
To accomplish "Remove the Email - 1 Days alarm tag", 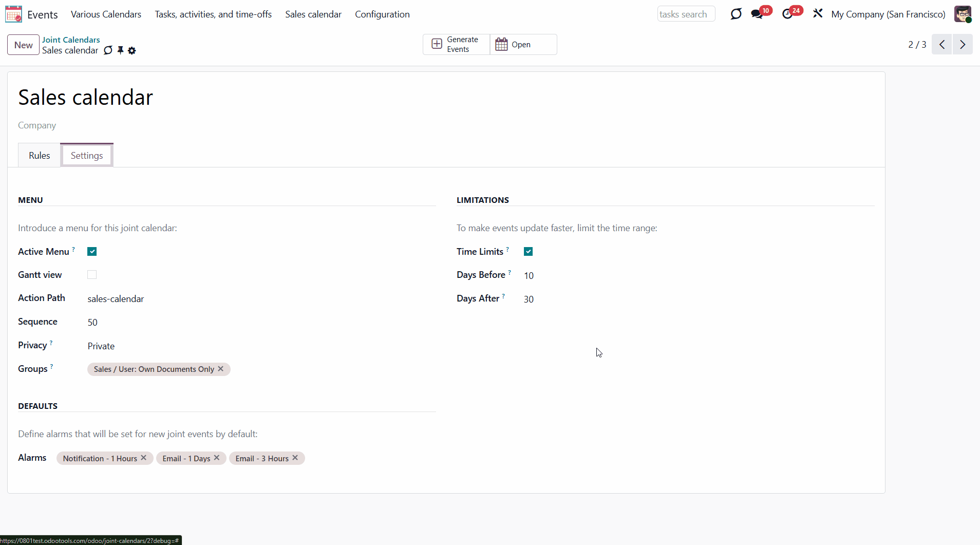I will pyautogui.click(x=217, y=458).
